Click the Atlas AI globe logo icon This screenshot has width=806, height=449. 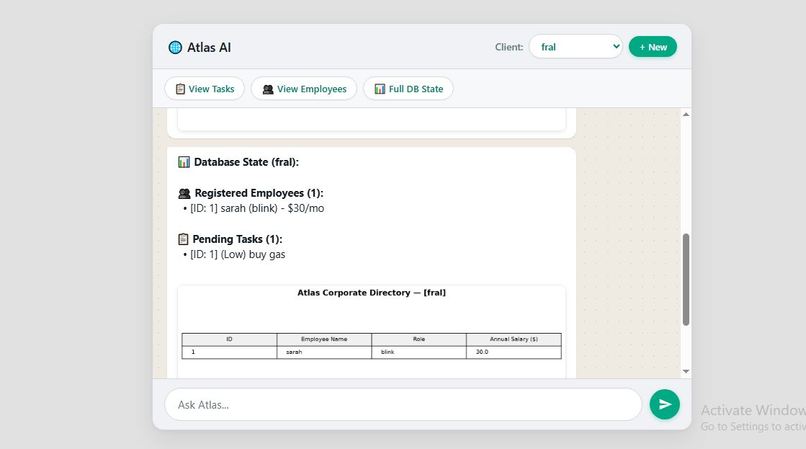[x=175, y=47]
